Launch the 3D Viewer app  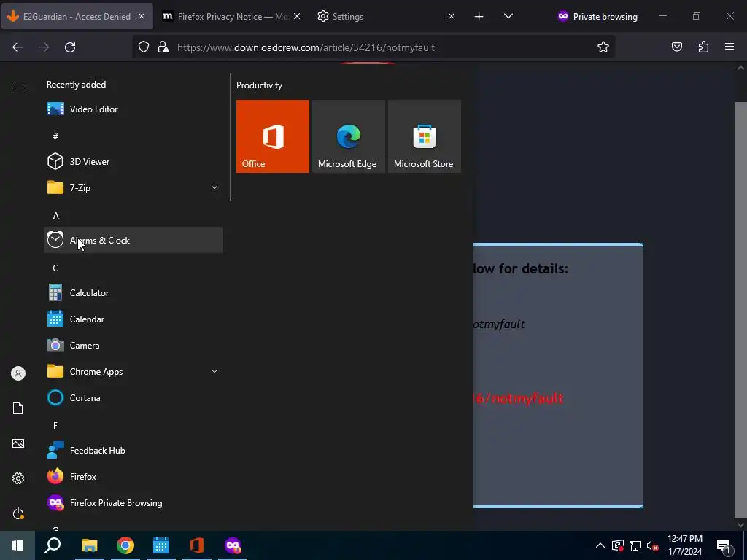pos(133,161)
